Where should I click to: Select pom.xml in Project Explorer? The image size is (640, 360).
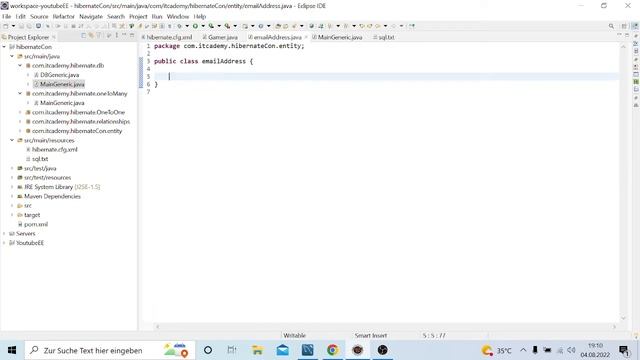point(36,224)
